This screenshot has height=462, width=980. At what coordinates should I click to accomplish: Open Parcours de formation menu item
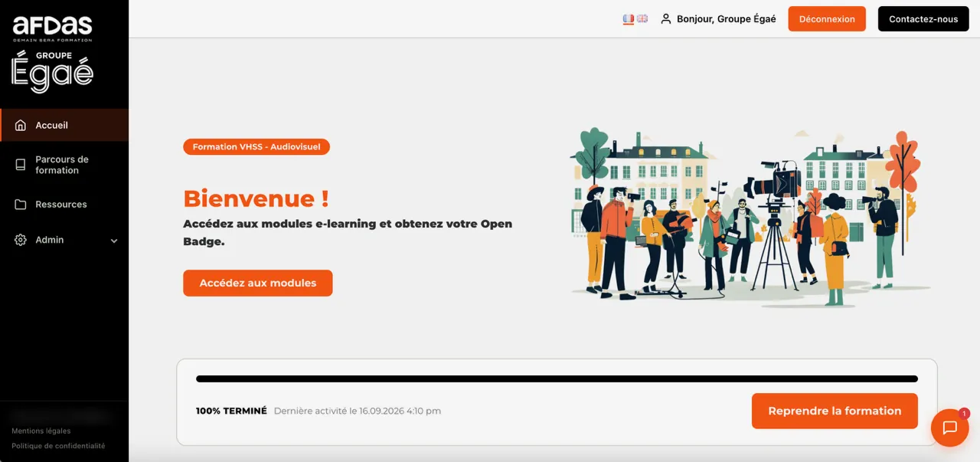point(64,165)
